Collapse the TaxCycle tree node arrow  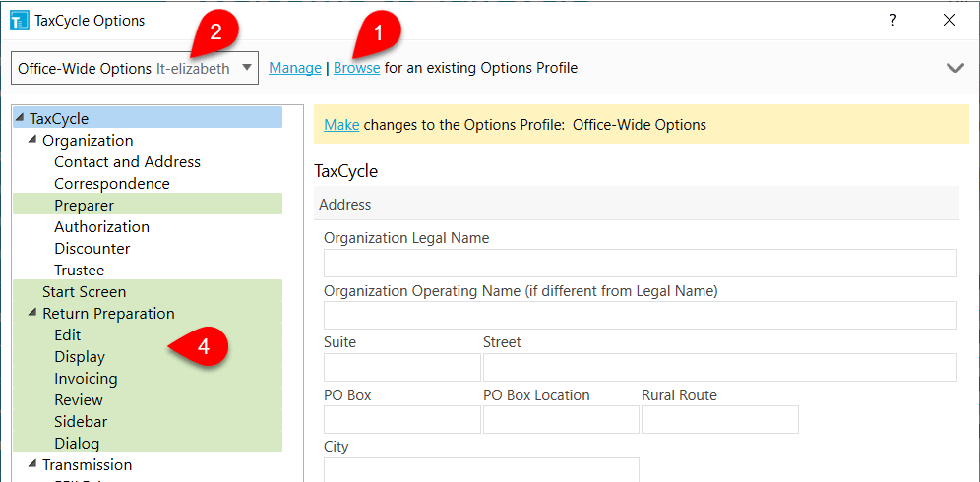tap(20, 117)
